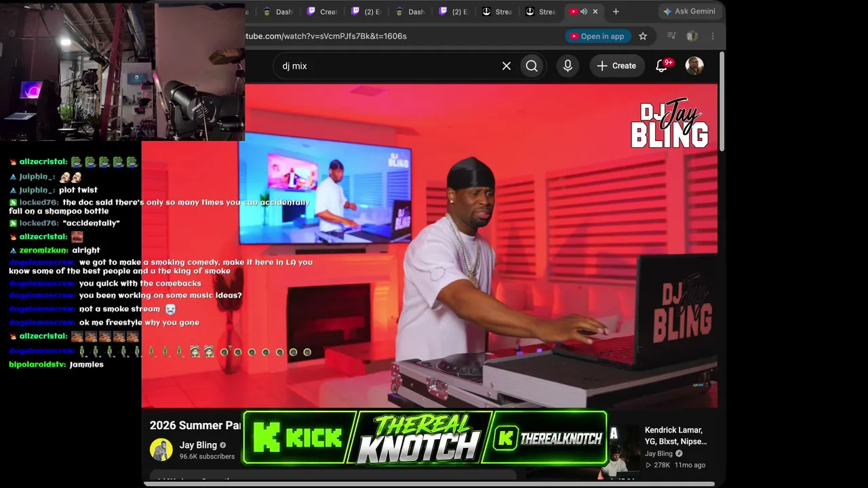Image resolution: width=868 pixels, height=488 pixels.
Task: Click the chat username zeromizkun
Action: [x=43, y=250]
